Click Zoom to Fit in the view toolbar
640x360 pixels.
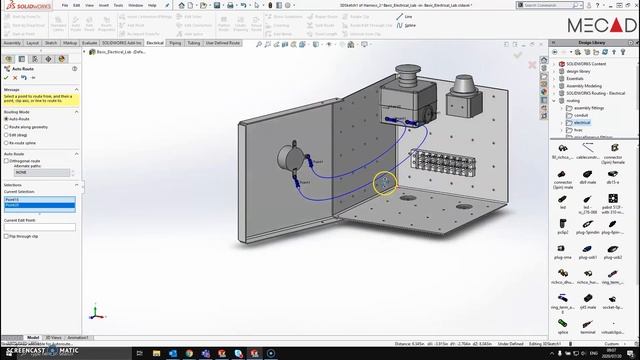tap(258, 44)
